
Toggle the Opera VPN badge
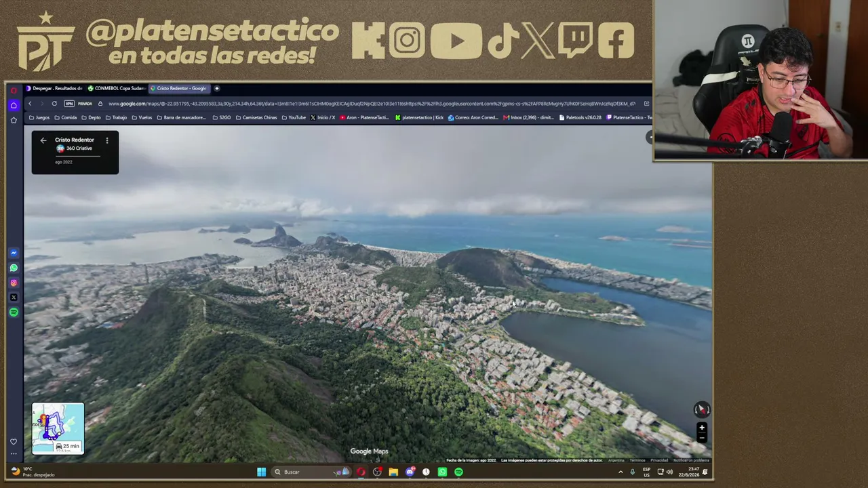click(68, 104)
